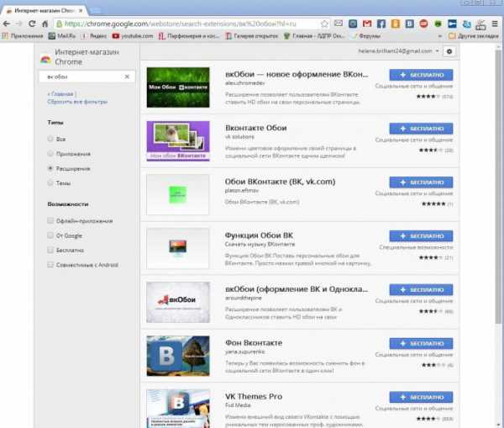Click the Сбросить все фильтры link
Screen dimensions: 504x428
click(77, 102)
